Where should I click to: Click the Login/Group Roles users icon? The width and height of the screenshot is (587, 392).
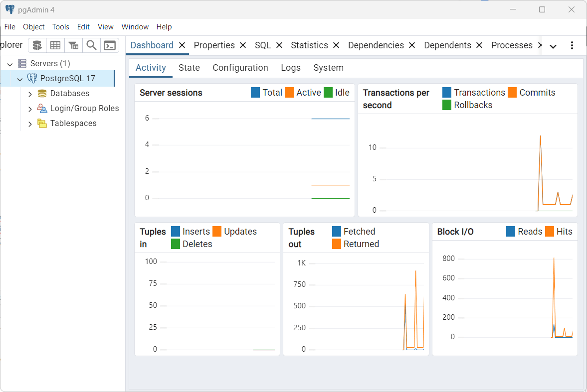(x=42, y=108)
